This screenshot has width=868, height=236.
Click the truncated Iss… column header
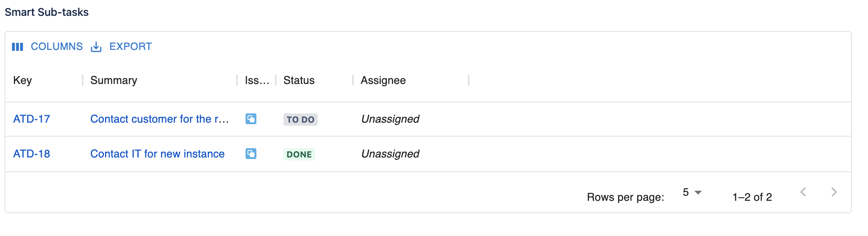point(257,80)
